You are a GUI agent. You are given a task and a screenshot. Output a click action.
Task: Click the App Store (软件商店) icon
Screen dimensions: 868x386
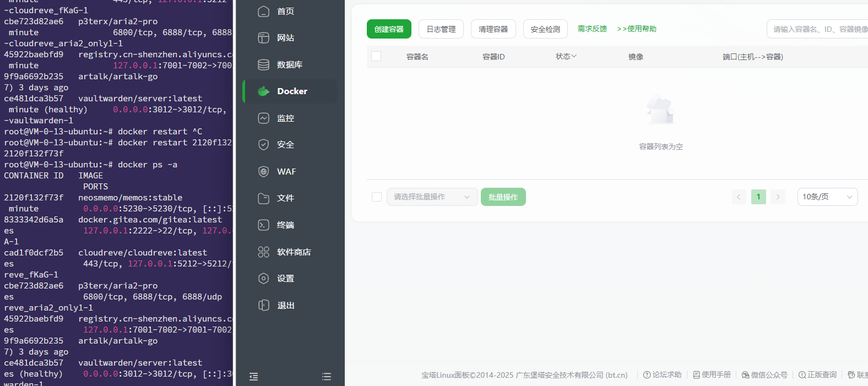point(264,252)
